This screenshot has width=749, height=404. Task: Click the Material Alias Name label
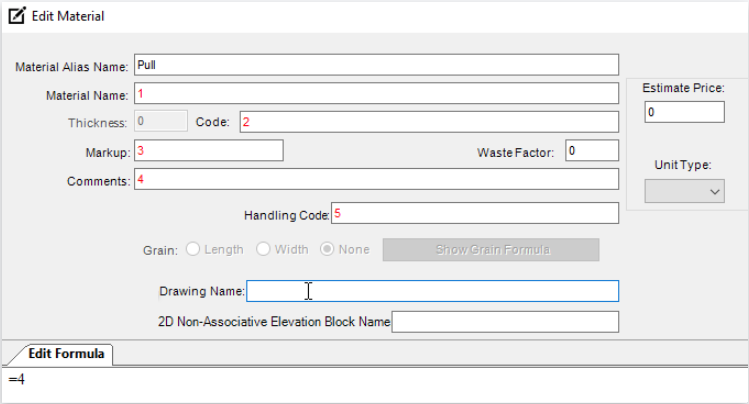(72, 67)
